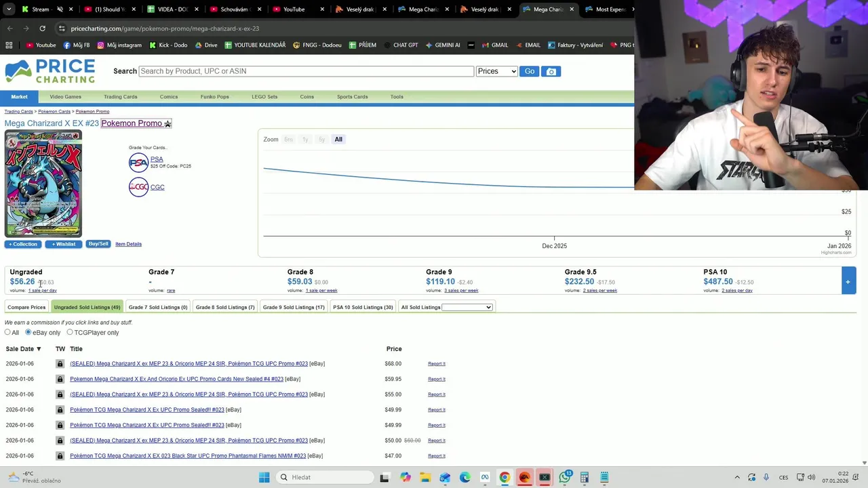The height and width of the screenshot is (488, 868).
Task: Open the Můj instagram bookmark
Action: [x=119, y=45]
